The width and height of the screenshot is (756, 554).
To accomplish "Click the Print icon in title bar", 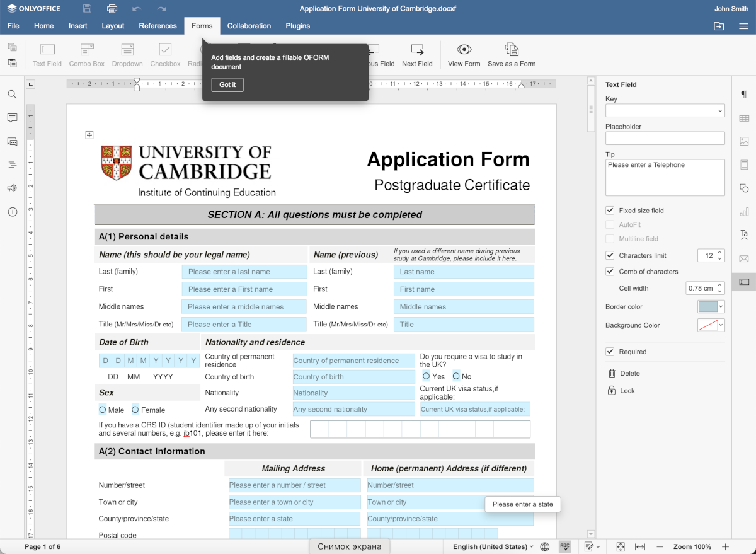I will pyautogui.click(x=112, y=9).
